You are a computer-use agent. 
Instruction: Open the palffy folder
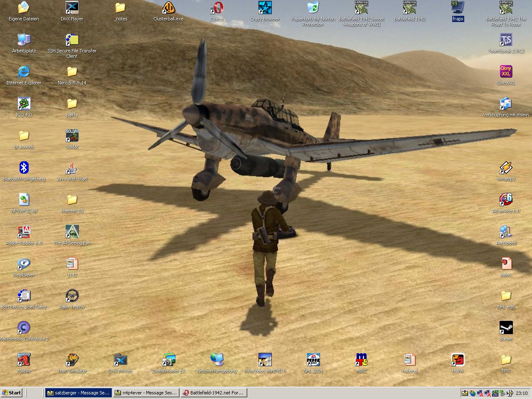(x=72, y=107)
